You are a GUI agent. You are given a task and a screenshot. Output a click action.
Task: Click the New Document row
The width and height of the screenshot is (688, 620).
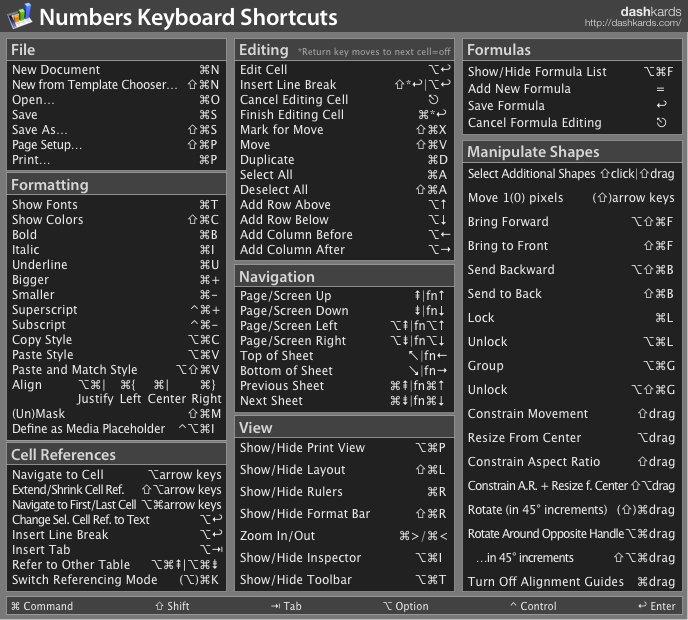(116, 70)
